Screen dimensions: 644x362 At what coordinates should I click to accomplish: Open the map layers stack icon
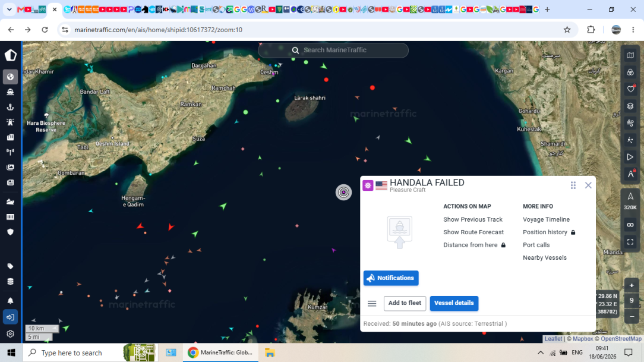(630, 106)
